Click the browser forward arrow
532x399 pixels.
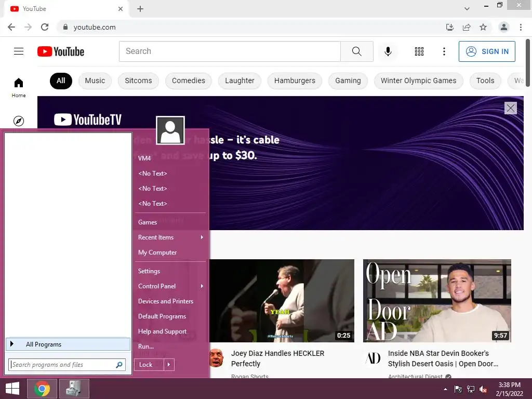28,27
